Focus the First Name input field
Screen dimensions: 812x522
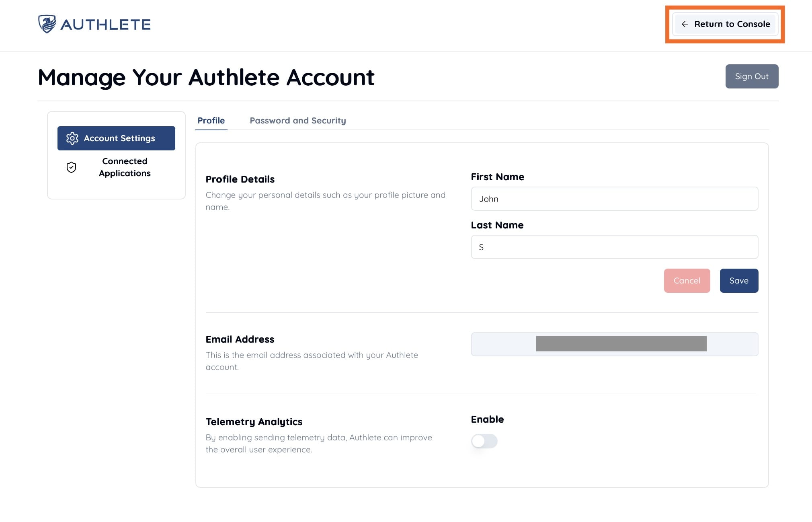point(614,199)
